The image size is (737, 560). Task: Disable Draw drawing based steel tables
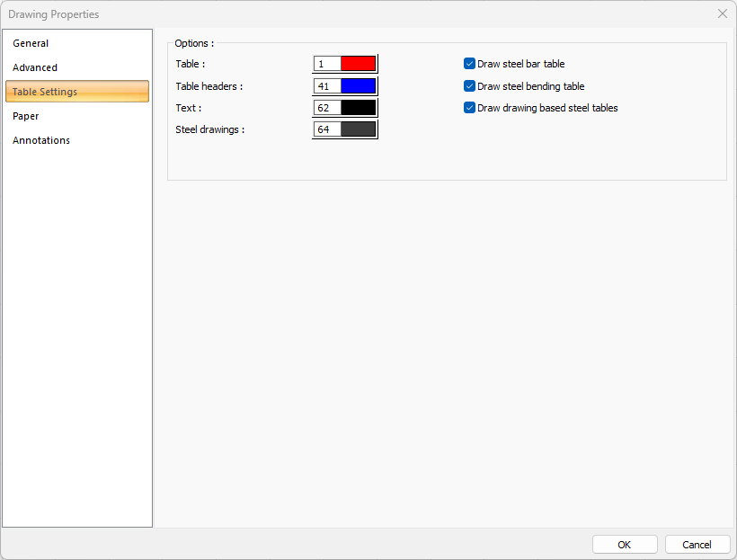tap(469, 108)
